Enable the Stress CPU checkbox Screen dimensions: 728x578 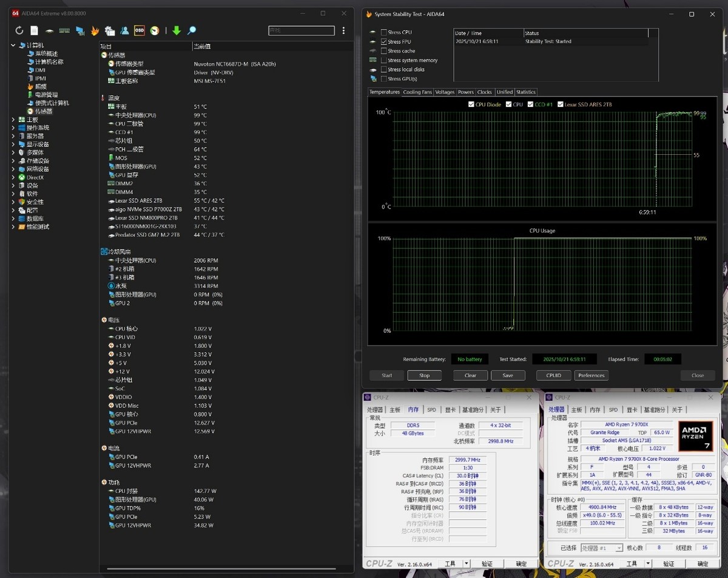[x=383, y=32]
